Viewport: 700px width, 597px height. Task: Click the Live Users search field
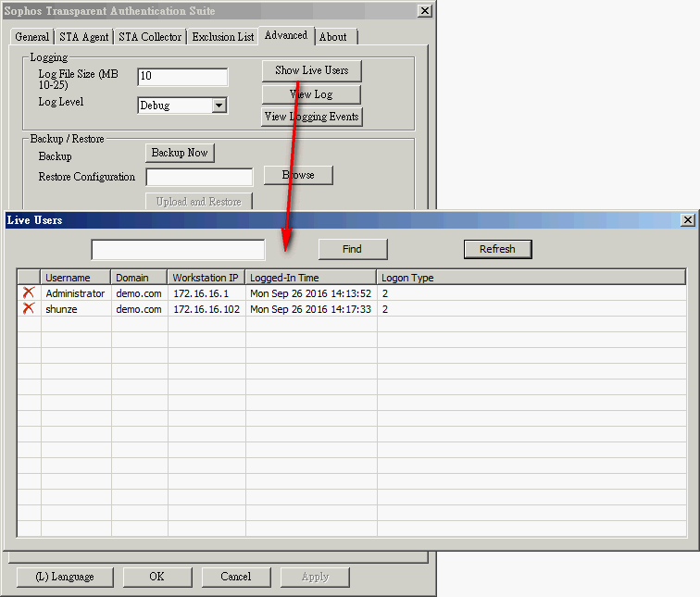point(178,249)
